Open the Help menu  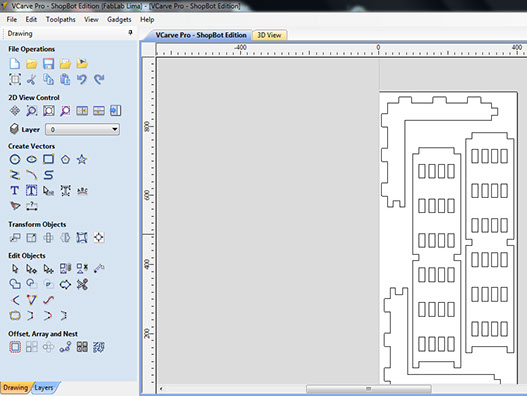147,19
